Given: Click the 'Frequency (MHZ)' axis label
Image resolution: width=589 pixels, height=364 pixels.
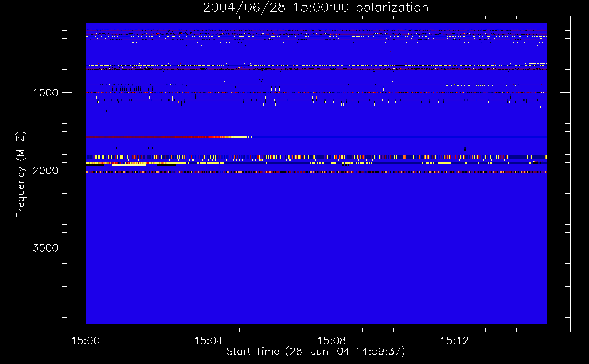Looking at the screenshot, I should point(21,175).
